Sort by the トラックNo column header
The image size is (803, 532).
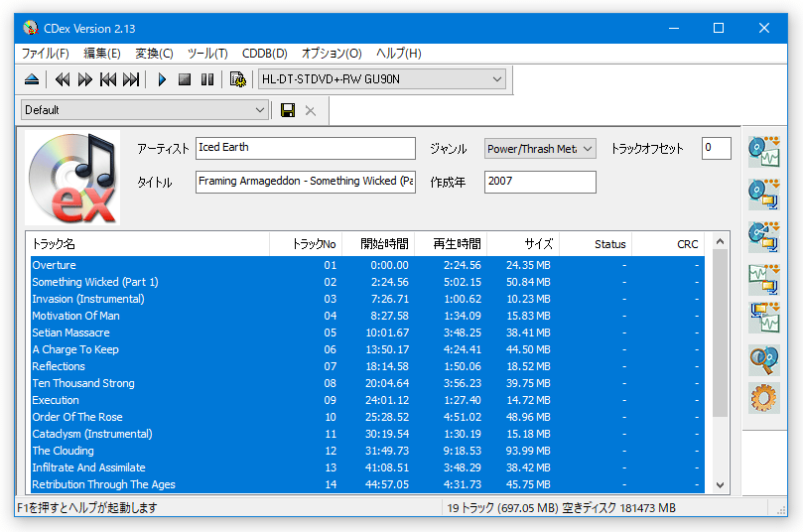click(306, 244)
